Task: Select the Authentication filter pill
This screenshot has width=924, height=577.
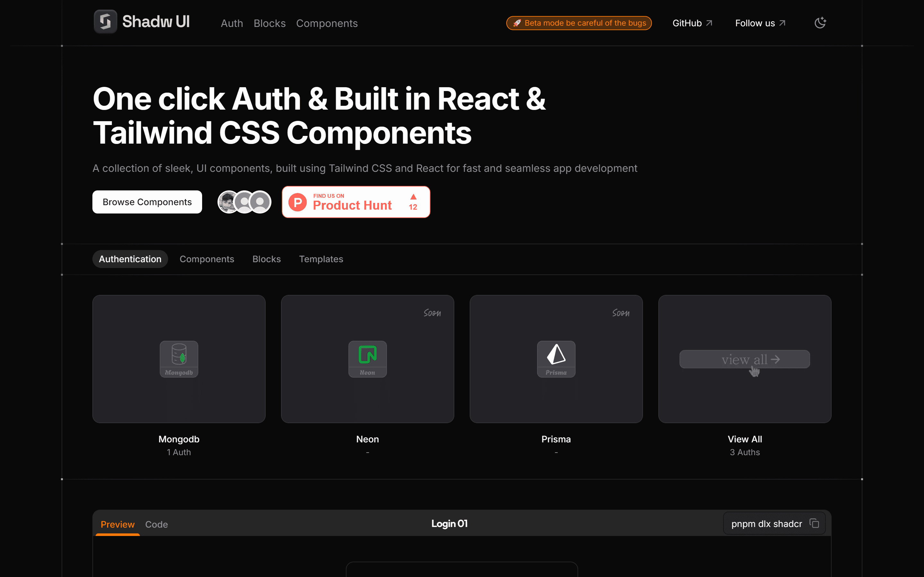Action: (x=130, y=259)
